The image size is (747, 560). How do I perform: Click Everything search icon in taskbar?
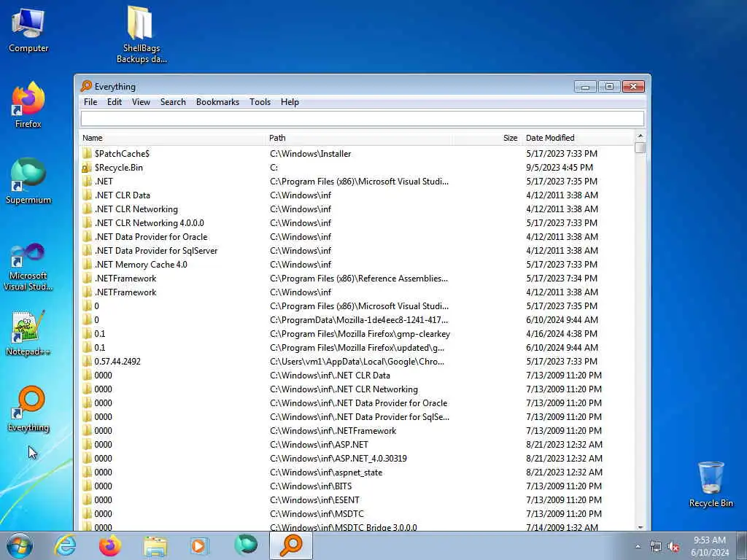point(291,545)
